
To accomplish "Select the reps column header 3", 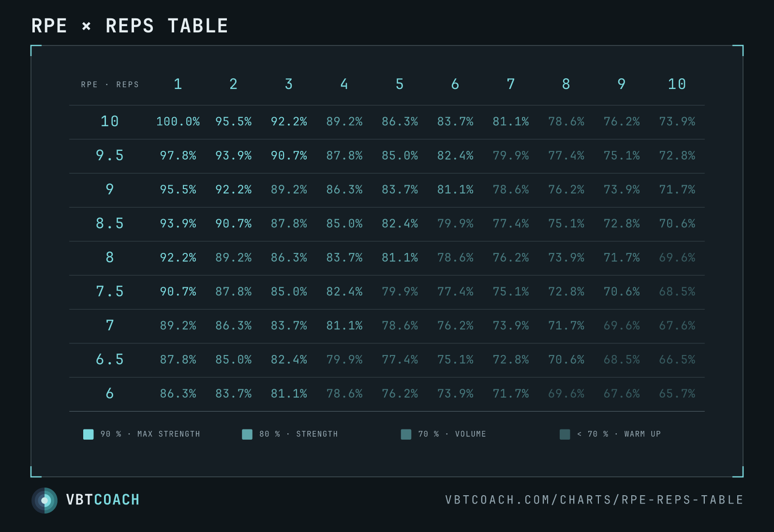I will tap(289, 84).
